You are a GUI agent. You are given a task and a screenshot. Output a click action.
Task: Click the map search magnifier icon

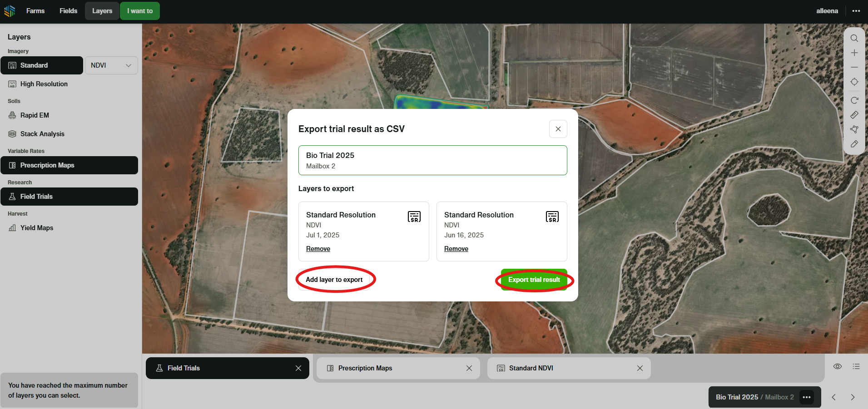click(854, 38)
